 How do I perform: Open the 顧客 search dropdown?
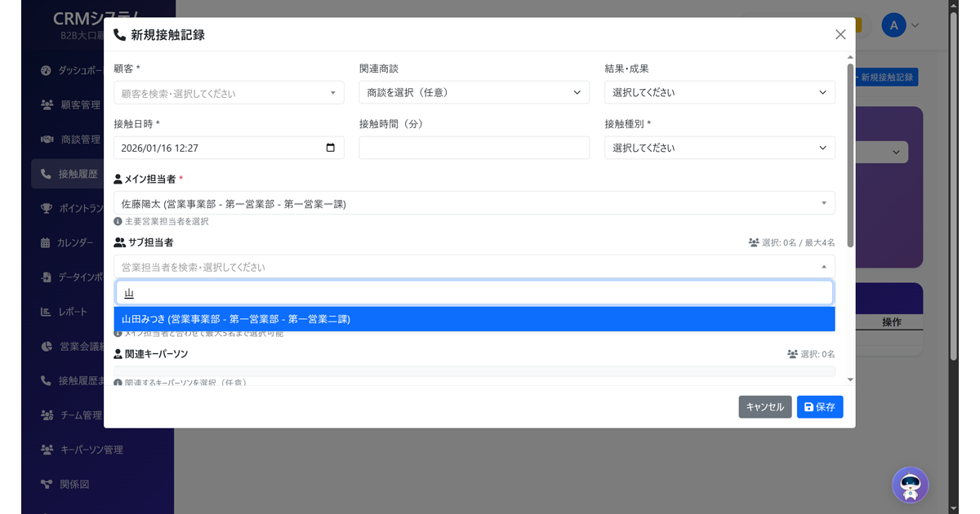(229, 93)
